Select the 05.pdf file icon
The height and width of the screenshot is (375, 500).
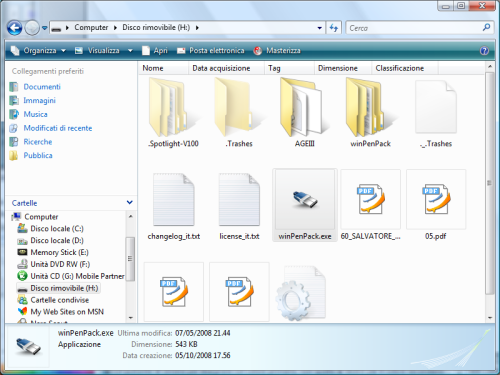tap(436, 199)
